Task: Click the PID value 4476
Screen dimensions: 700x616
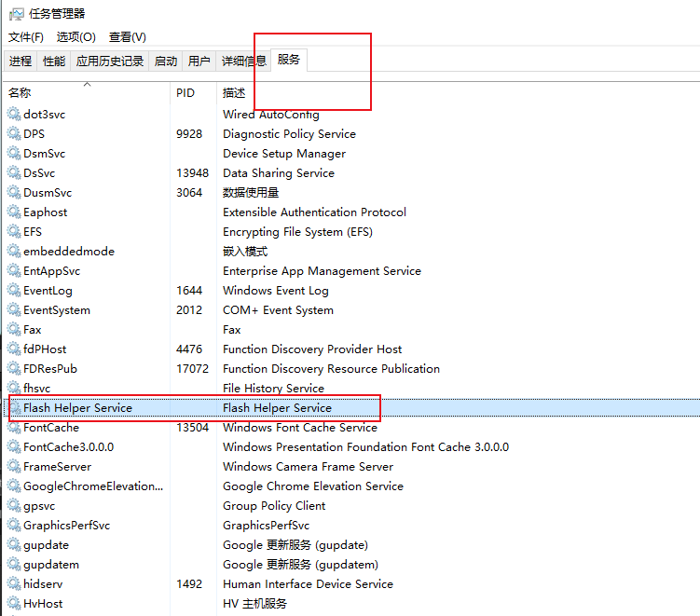Action: coord(189,349)
